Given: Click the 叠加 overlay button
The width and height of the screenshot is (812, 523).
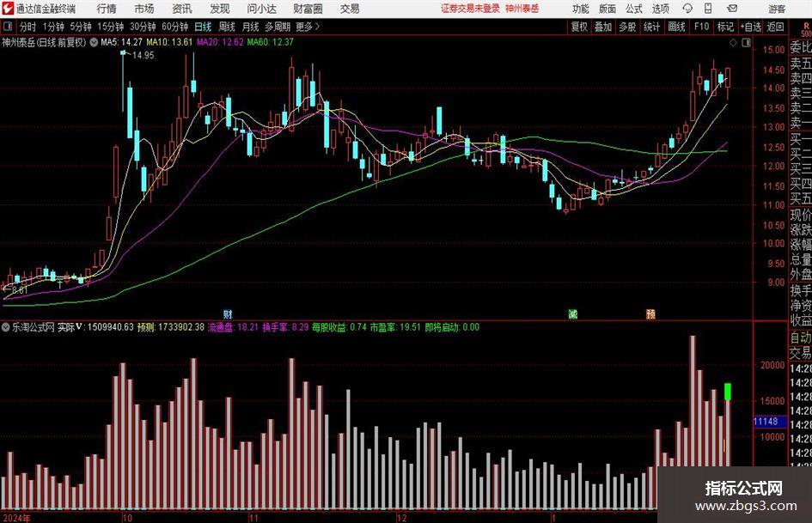Looking at the screenshot, I should coord(603,27).
